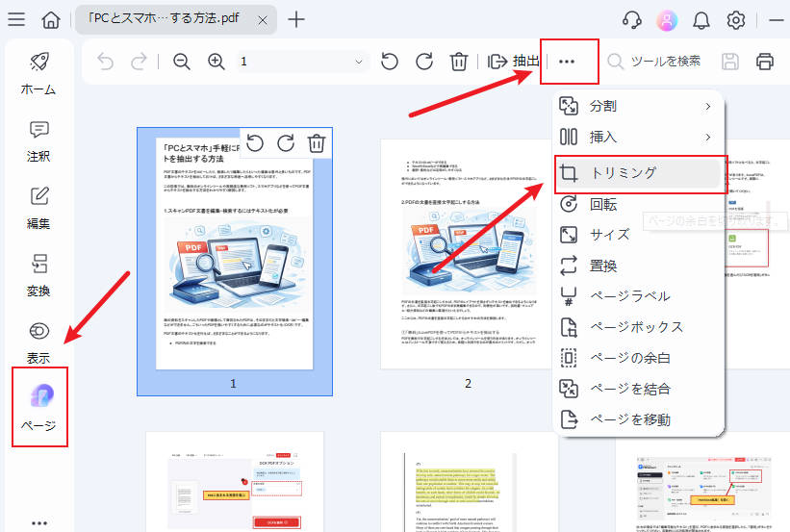
Task: Open the hamburger menu icon
Action: point(16,19)
